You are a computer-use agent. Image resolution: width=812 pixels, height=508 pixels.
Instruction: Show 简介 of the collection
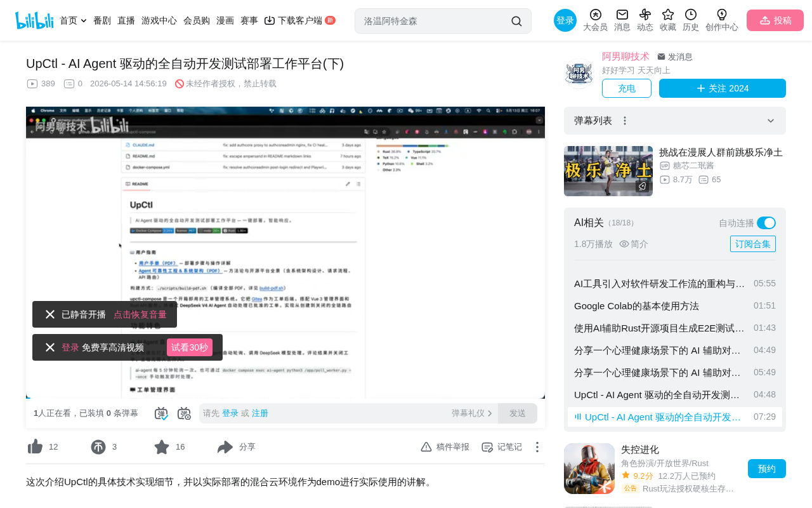634,244
